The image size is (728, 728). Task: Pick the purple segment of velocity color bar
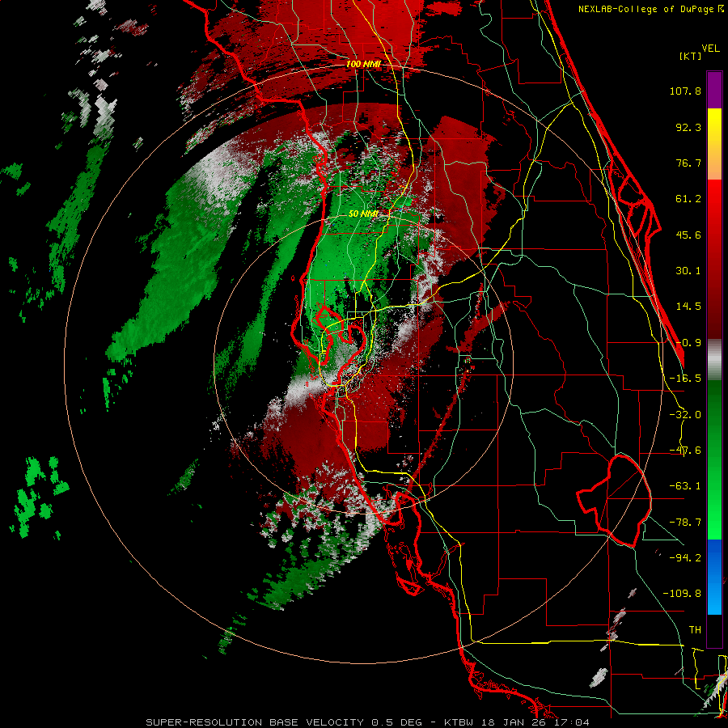[714, 90]
